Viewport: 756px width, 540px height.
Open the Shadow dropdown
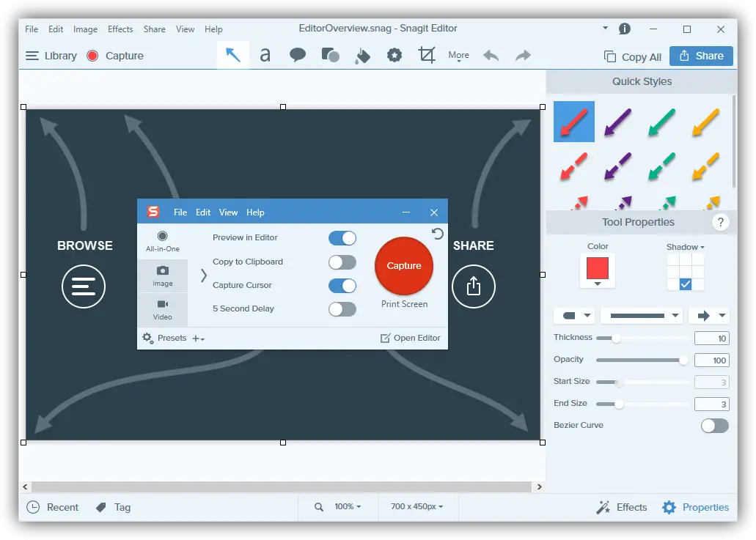[685, 247]
